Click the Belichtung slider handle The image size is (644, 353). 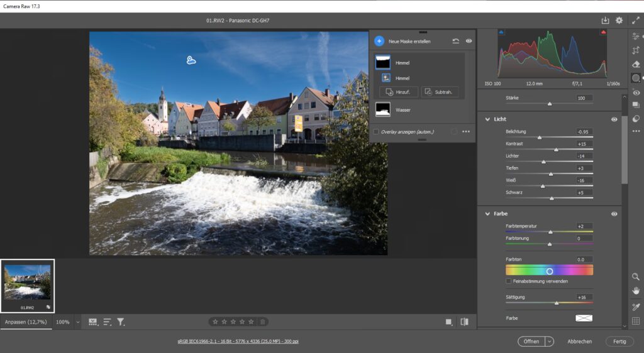click(539, 137)
